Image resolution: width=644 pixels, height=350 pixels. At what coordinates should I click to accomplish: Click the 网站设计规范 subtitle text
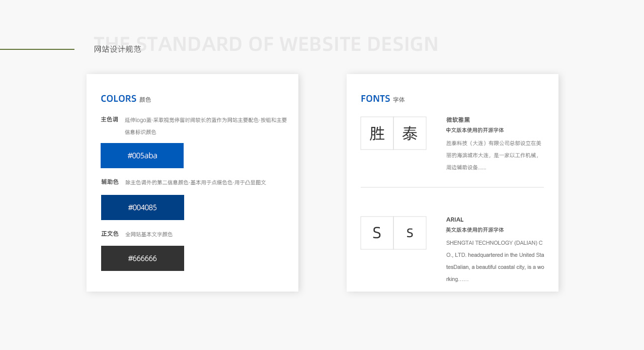tap(117, 50)
